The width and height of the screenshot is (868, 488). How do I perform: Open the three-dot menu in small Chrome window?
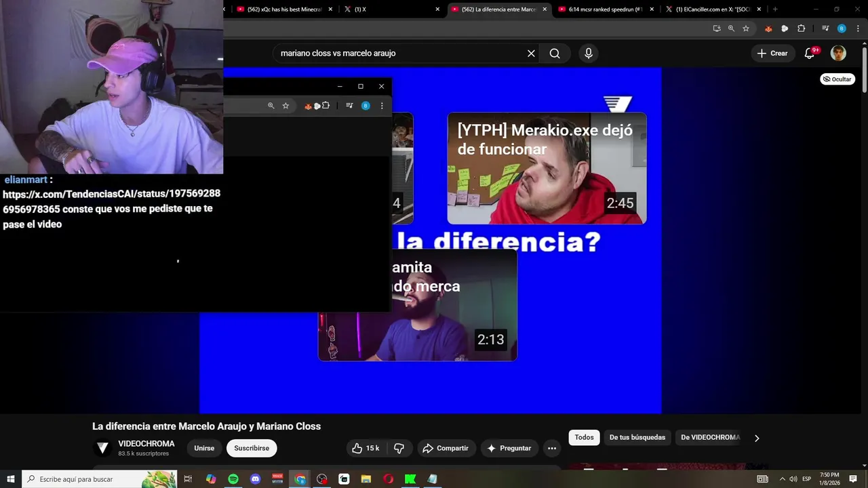point(382,106)
